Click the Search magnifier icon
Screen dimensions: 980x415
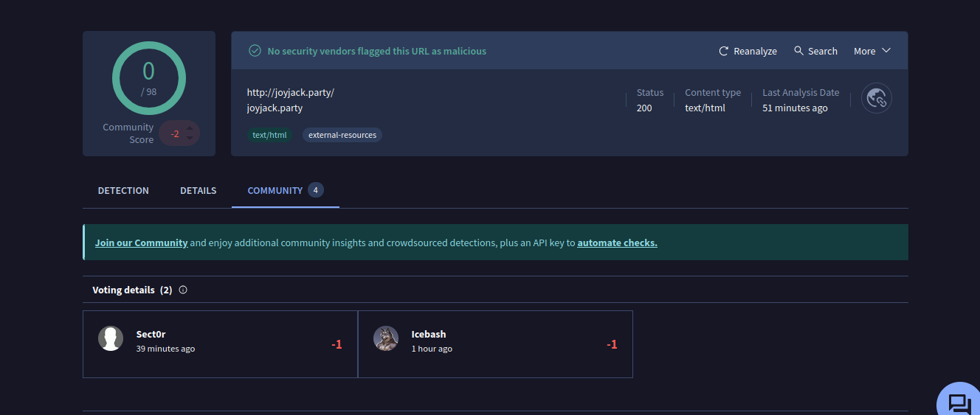pyautogui.click(x=798, y=51)
